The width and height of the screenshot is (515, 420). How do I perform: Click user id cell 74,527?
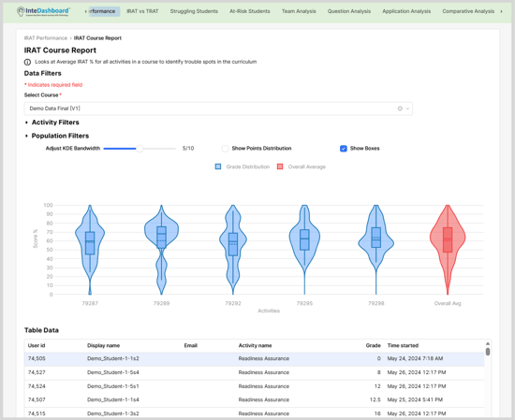(x=37, y=372)
